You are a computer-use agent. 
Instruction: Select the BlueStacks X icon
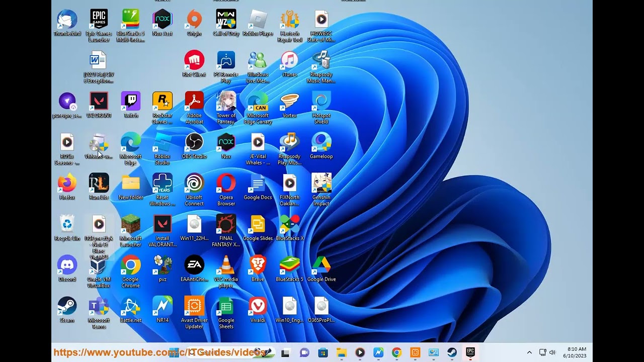(x=289, y=228)
